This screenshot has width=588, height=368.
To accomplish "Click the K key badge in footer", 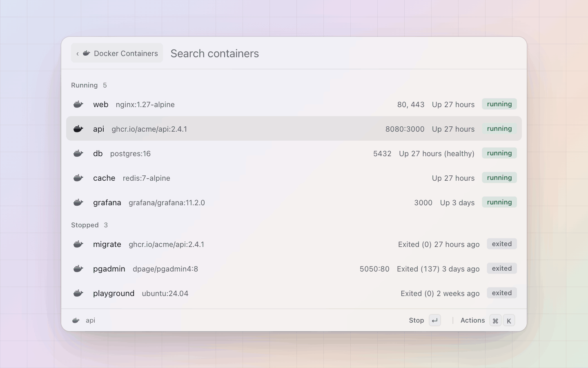I will 509,321.
